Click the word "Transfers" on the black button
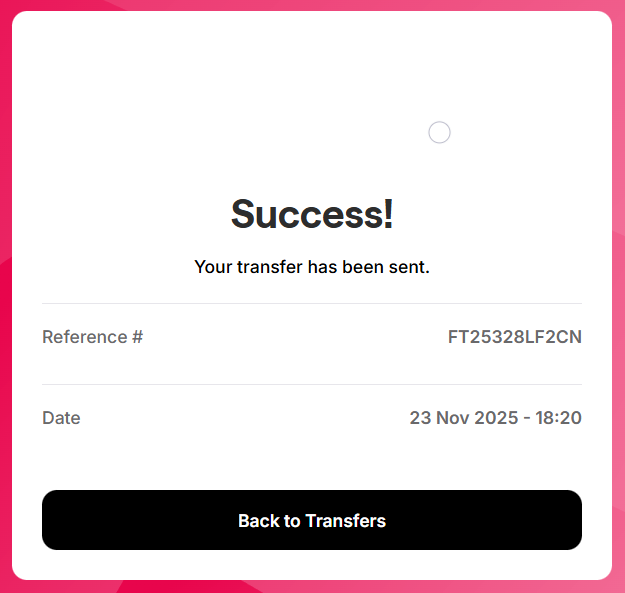Viewport: 625px width, 593px height. 345,521
